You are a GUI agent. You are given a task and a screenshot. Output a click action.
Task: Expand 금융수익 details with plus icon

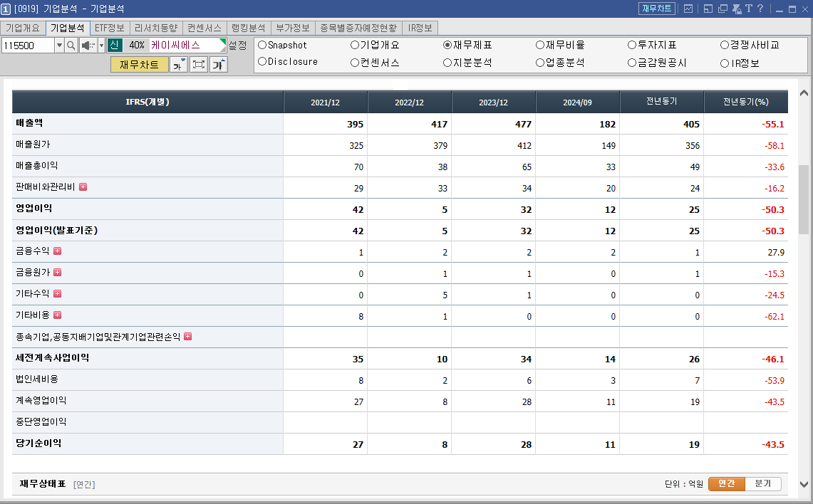[x=57, y=251]
